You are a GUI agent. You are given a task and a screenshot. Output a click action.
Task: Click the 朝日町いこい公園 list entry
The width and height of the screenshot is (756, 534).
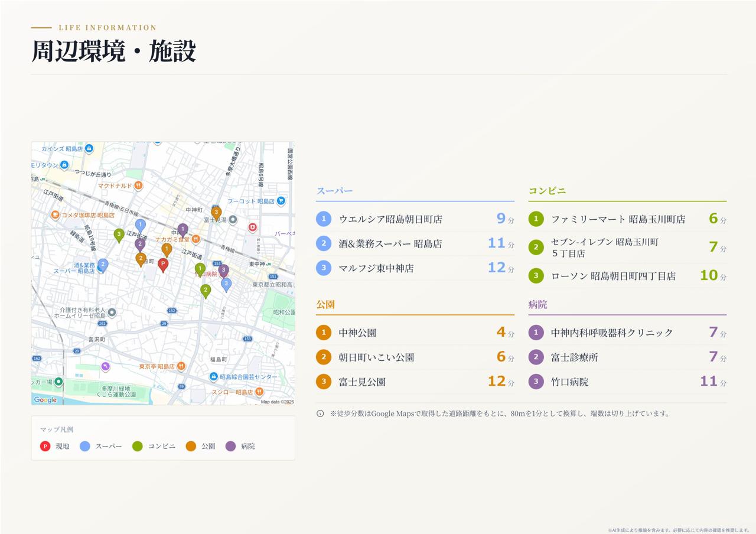[x=415, y=357]
